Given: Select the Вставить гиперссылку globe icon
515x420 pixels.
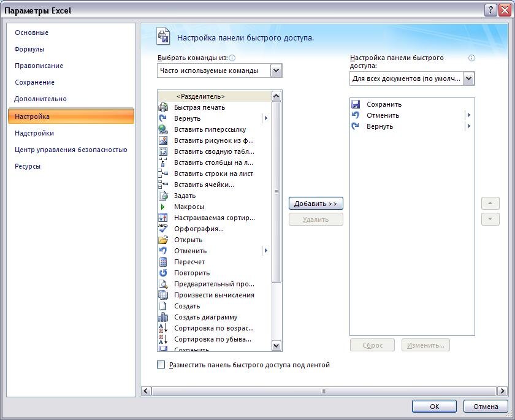Looking at the screenshot, I should tap(163, 129).
